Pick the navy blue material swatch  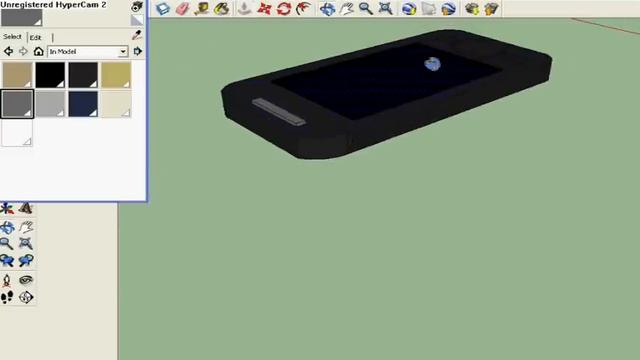pos(83,104)
